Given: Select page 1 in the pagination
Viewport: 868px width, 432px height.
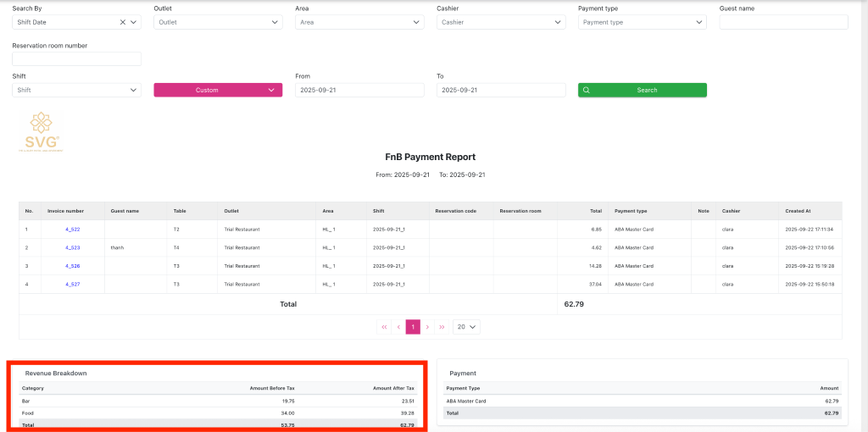Looking at the screenshot, I should pyautogui.click(x=413, y=326).
